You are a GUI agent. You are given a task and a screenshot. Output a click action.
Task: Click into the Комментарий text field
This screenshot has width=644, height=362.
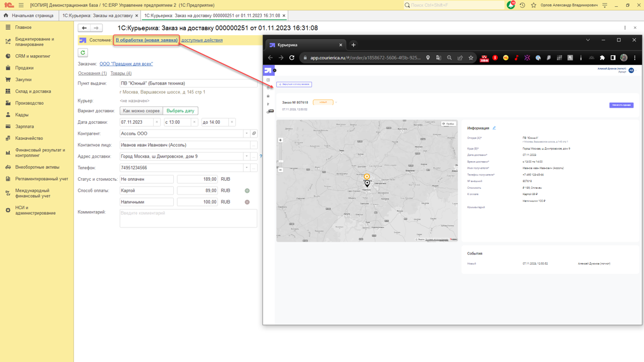188,218
